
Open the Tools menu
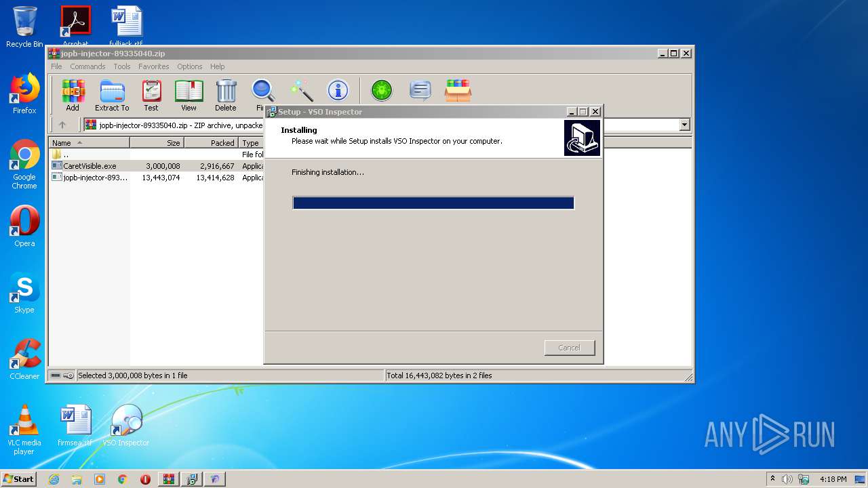pos(122,66)
